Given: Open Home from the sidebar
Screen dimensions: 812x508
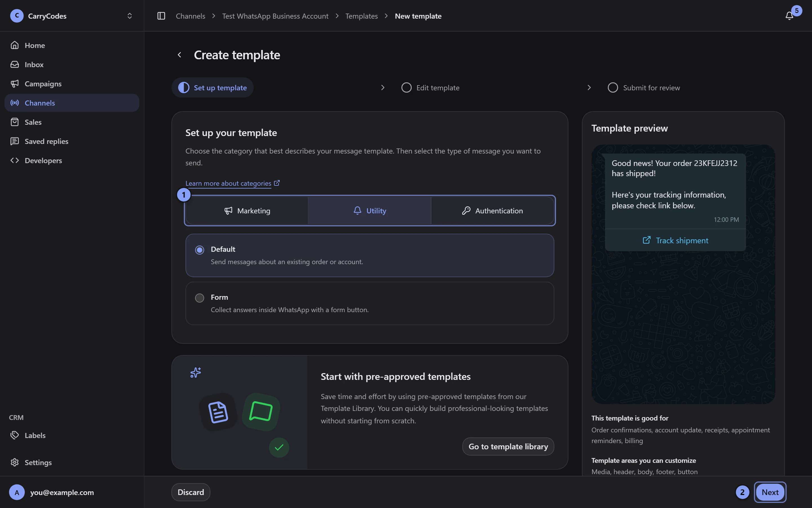Looking at the screenshot, I should pos(72,45).
